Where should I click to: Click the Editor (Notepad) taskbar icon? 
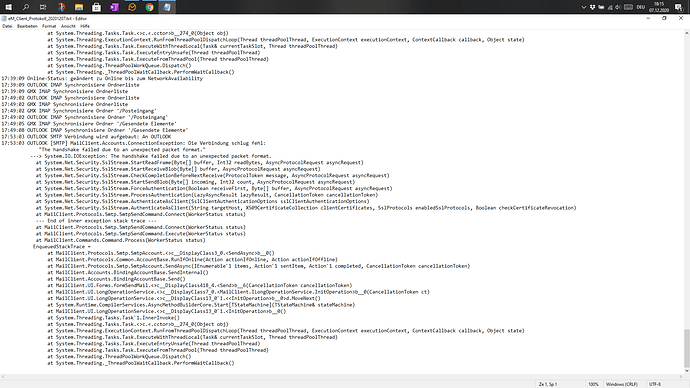167,7
